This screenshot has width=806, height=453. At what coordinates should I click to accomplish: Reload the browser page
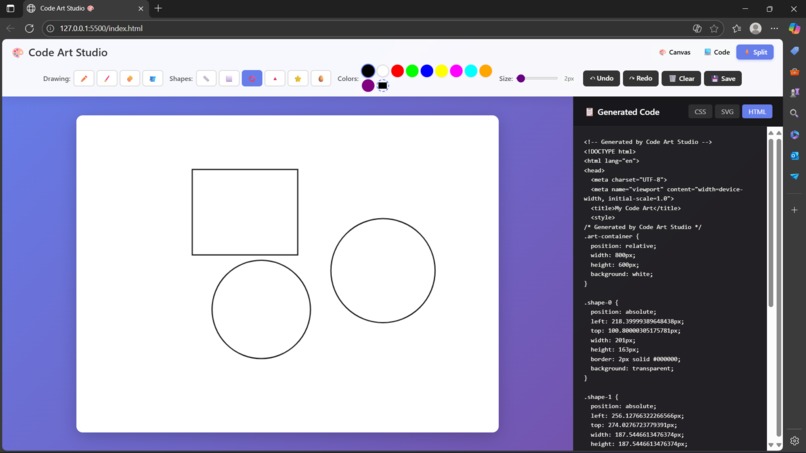(29, 28)
